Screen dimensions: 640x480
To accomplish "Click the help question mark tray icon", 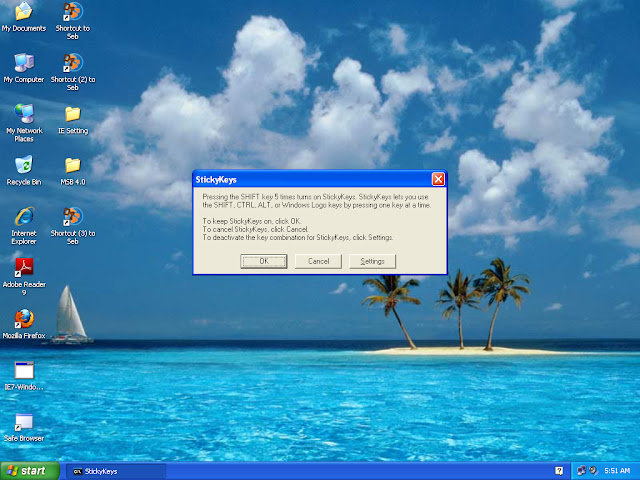I will 559,471.
